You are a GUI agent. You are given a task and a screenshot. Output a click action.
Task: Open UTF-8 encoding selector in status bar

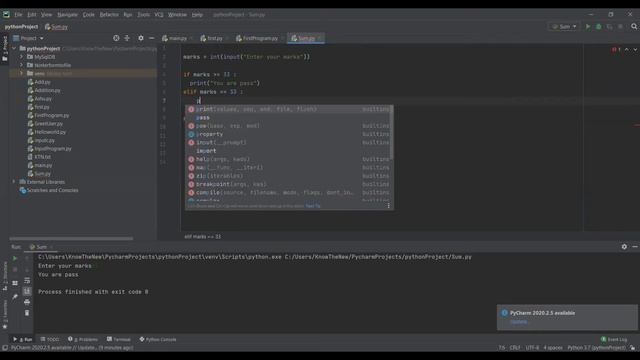coord(532,348)
